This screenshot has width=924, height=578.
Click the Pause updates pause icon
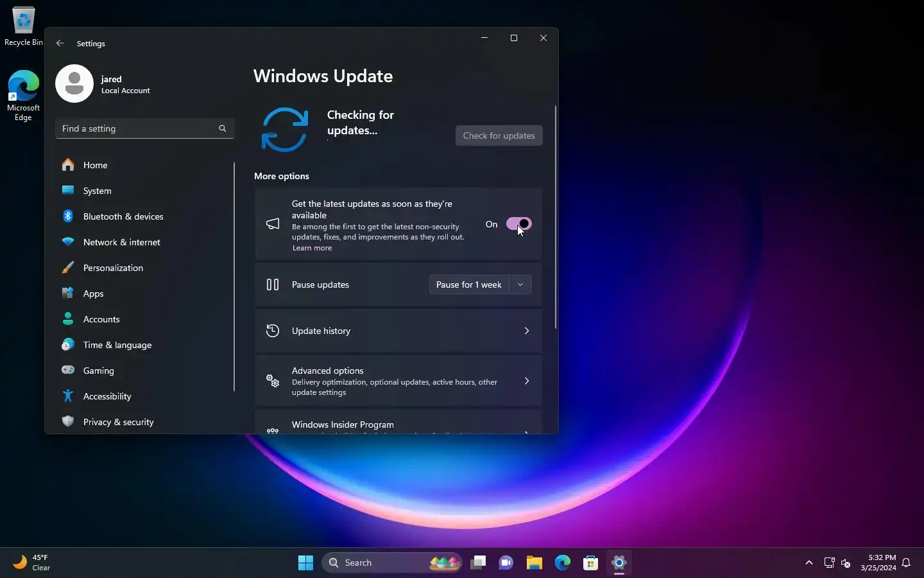[x=273, y=285]
